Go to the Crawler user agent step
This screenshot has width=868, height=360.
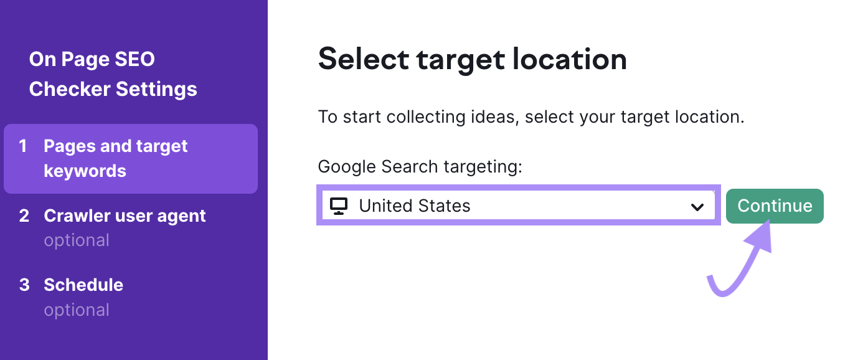(x=125, y=228)
